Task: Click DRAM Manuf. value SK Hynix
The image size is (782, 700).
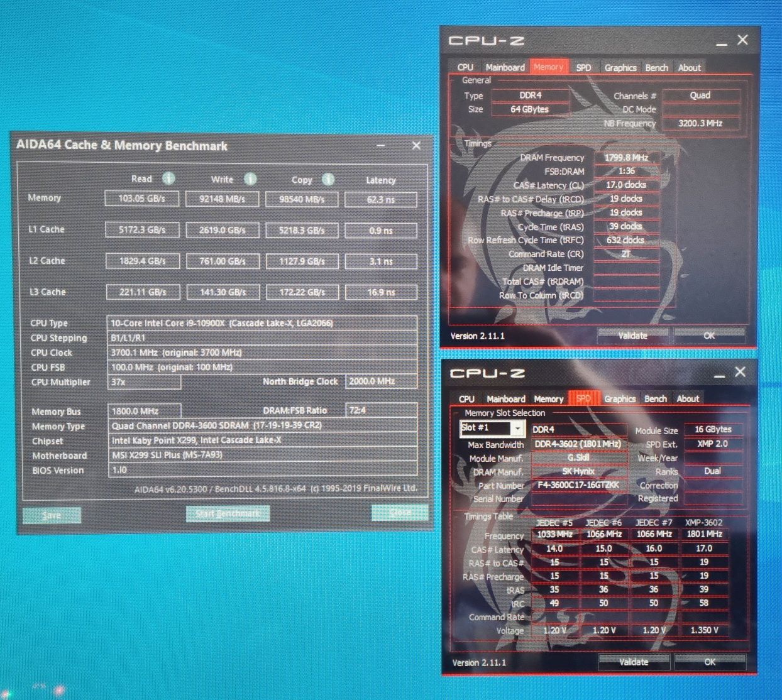Action: [579, 471]
